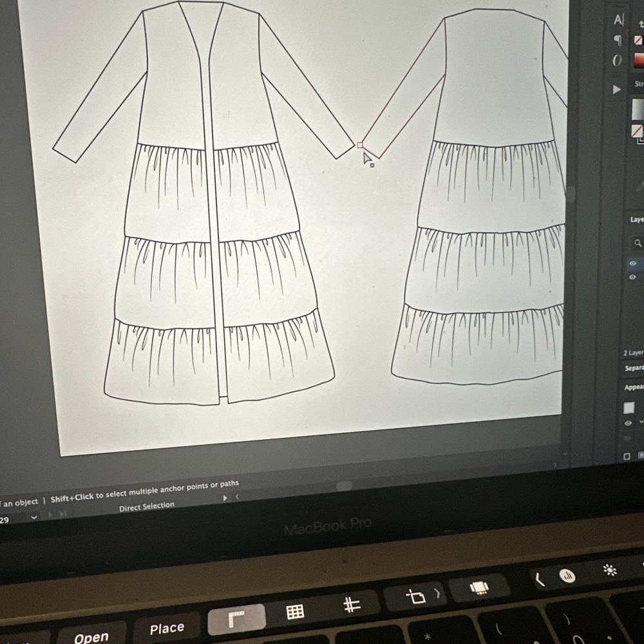Toggle visibility of the second layer
The image size is (644, 644).
(x=632, y=277)
